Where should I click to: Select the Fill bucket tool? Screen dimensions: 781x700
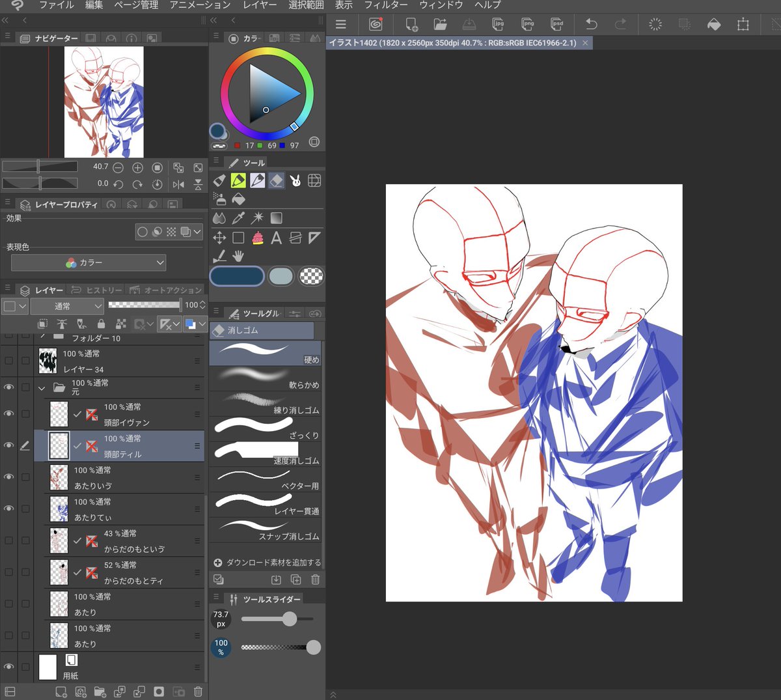click(x=238, y=199)
